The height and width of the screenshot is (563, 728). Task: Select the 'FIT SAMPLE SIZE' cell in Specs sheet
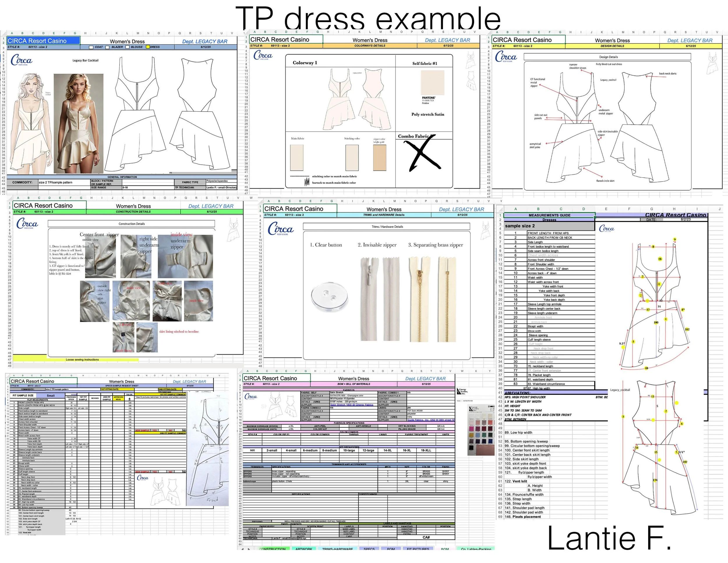(23, 395)
